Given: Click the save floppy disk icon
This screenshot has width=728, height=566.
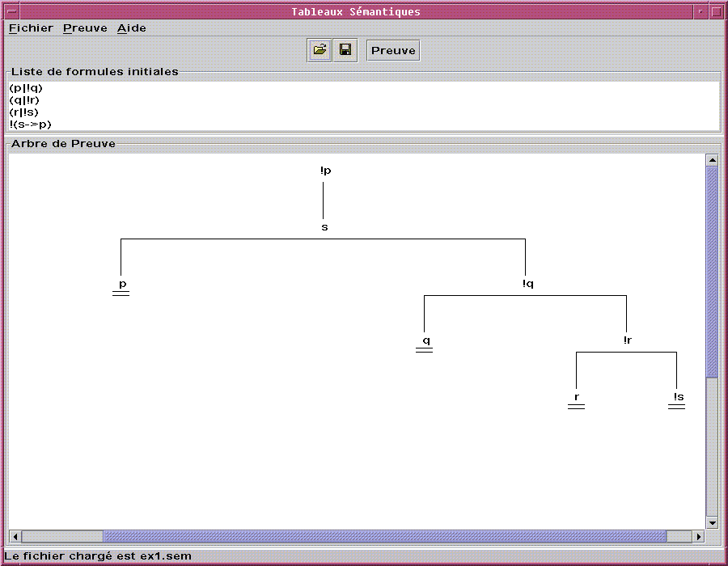Looking at the screenshot, I should click(345, 51).
